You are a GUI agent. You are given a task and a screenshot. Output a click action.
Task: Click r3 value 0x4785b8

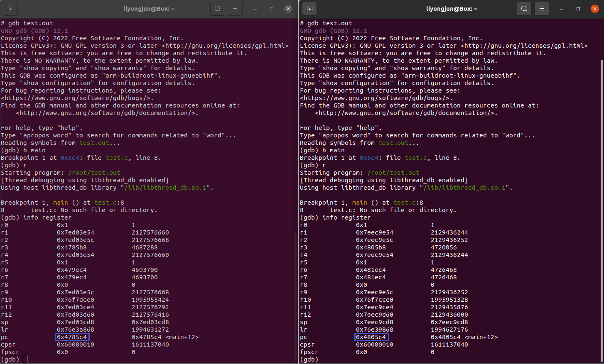click(x=72, y=247)
